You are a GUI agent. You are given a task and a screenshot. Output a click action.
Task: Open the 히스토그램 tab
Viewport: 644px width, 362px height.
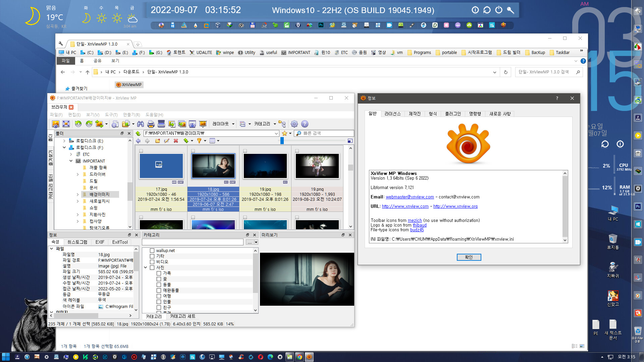click(77, 242)
